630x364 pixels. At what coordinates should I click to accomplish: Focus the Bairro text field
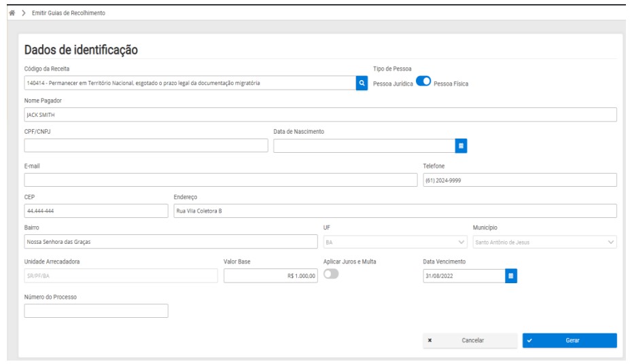tap(171, 242)
